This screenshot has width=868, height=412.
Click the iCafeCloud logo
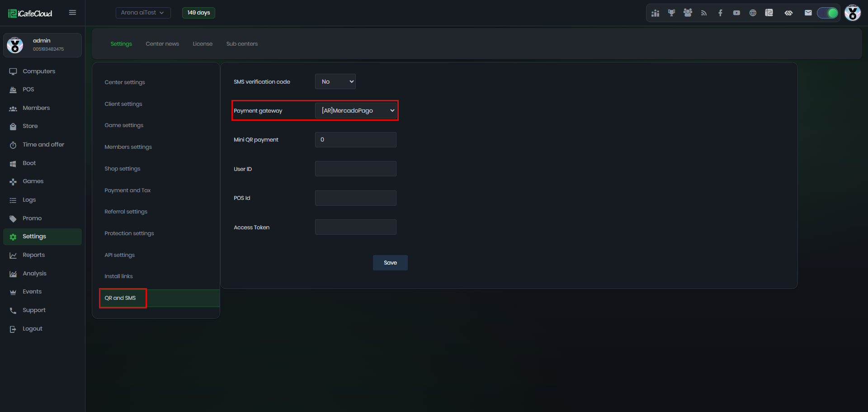30,13
